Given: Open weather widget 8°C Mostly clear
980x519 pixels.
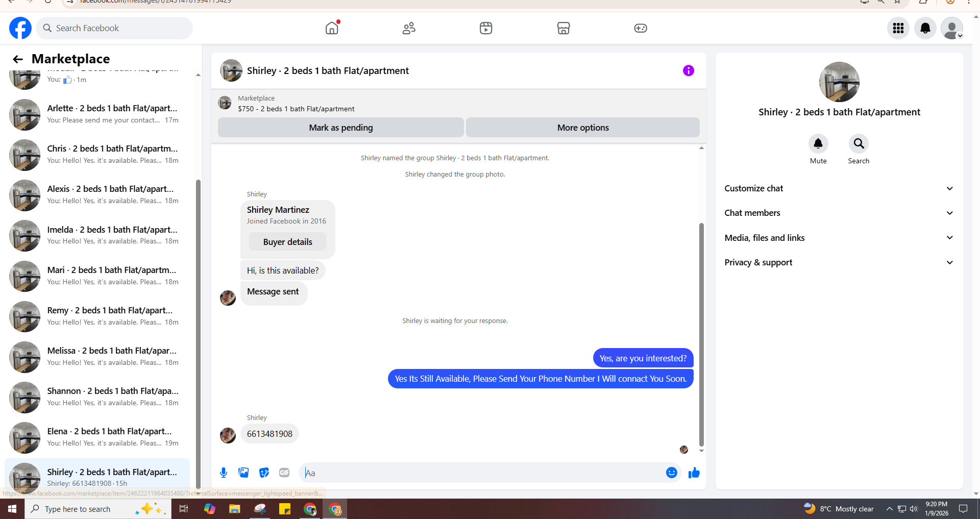Looking at the screenshot, I should pyautogui.click(x=839, y=509).
